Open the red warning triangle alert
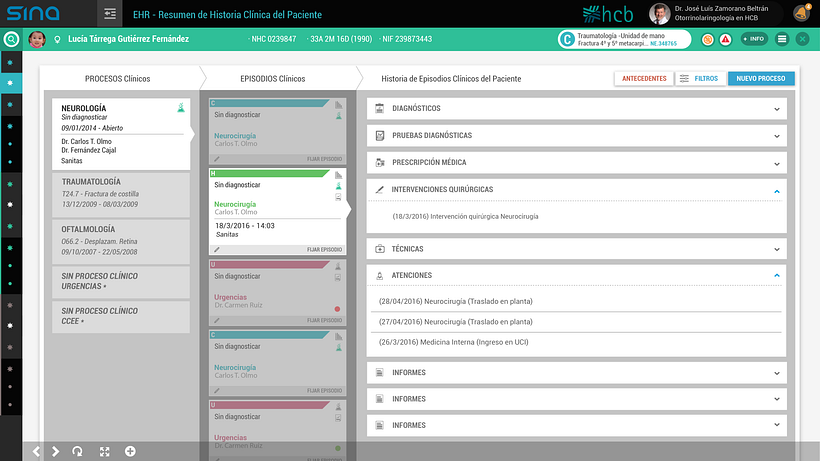The image size is (820, 461). [726, 39]
